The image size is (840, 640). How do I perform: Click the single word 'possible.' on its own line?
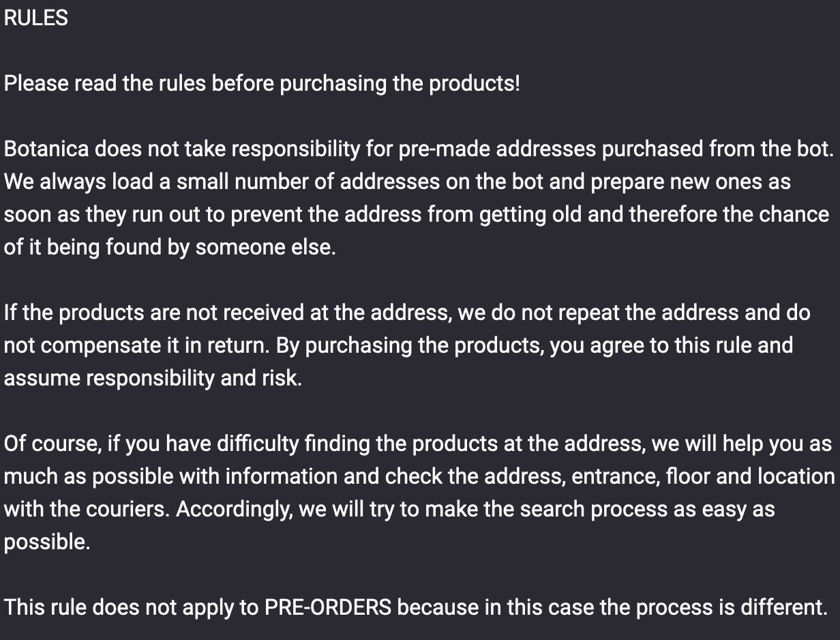click(x=47, y=542)
